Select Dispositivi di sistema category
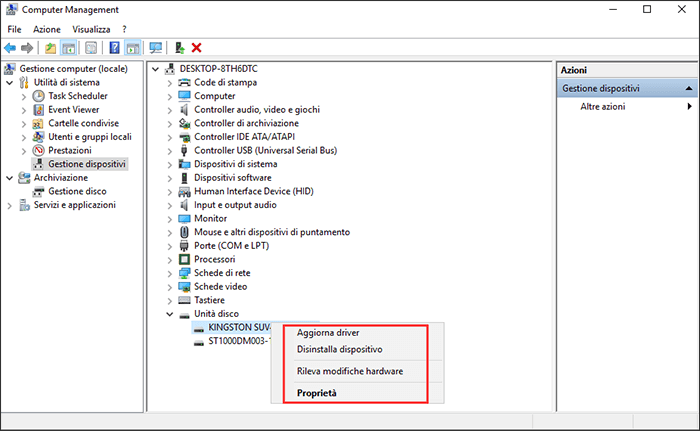 [236, 164]
